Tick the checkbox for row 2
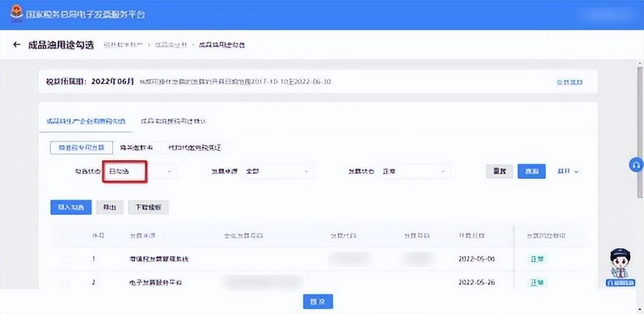The width and height of the screenshot is (644, 314). coord(65,283)
